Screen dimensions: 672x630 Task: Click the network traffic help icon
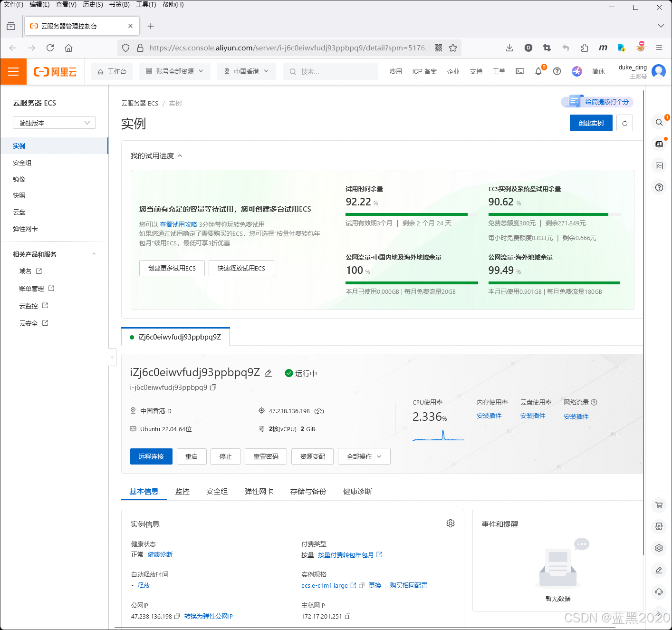pyautogui.click(x=594, y=402)
